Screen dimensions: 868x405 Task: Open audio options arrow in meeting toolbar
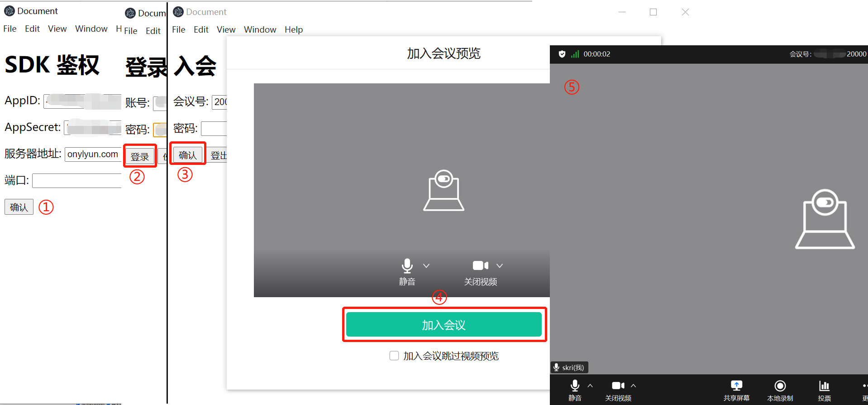pyautogui.click(x=590, y=386)
